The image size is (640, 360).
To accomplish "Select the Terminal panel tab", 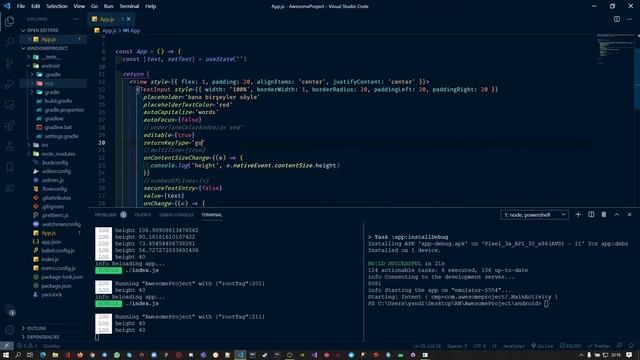I will click(x=212, y=215).
